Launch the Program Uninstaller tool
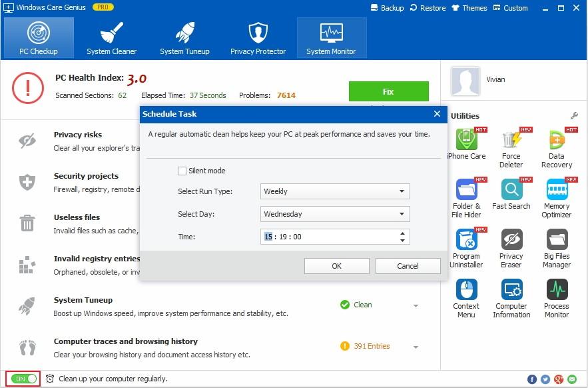Screen dimensions: 588x388 467,248
